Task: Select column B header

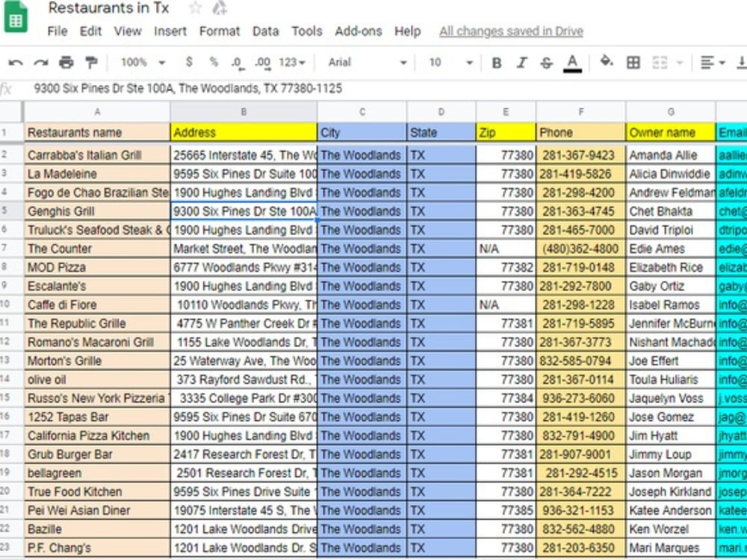Action: 244,112
